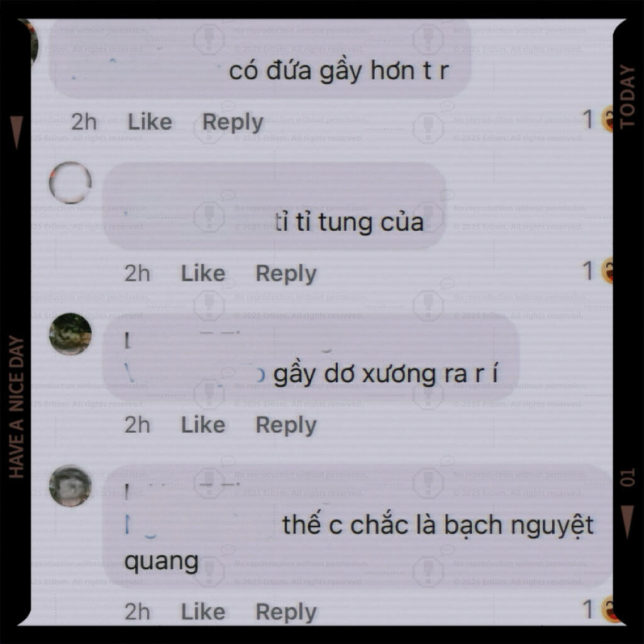
Task: Click the triangle marker below "01" label
Action: click(x=627, y=522)
